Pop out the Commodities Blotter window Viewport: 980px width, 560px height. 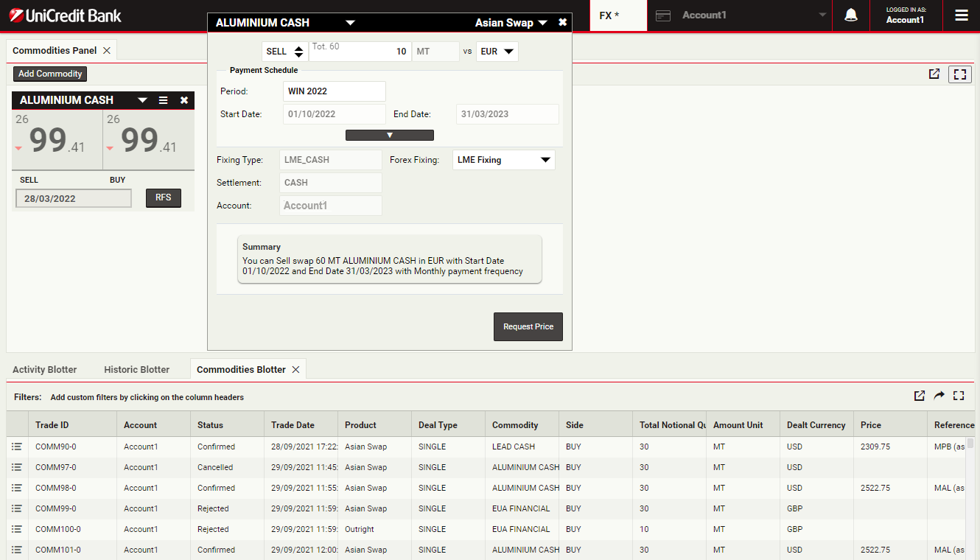click(x=920, y=396)
